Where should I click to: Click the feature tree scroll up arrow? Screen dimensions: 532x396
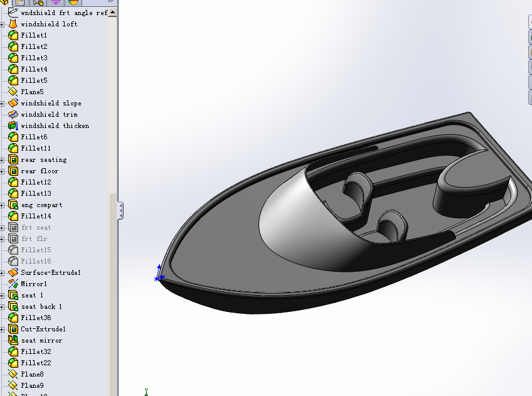tap(113, 12)
